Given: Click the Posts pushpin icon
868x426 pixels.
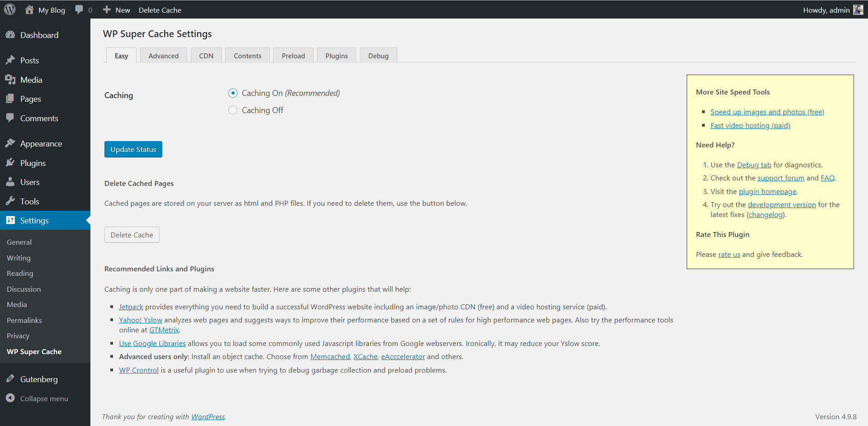Looking at the screenshot, I should coord(10,60).
